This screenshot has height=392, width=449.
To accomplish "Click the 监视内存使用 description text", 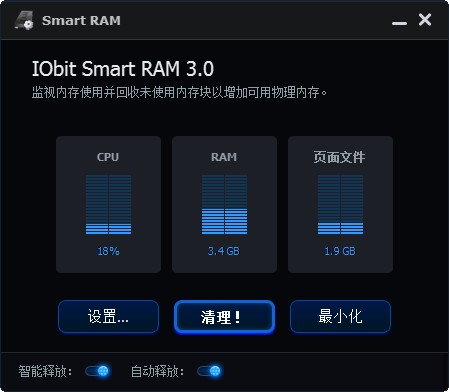I will [179, 92].
